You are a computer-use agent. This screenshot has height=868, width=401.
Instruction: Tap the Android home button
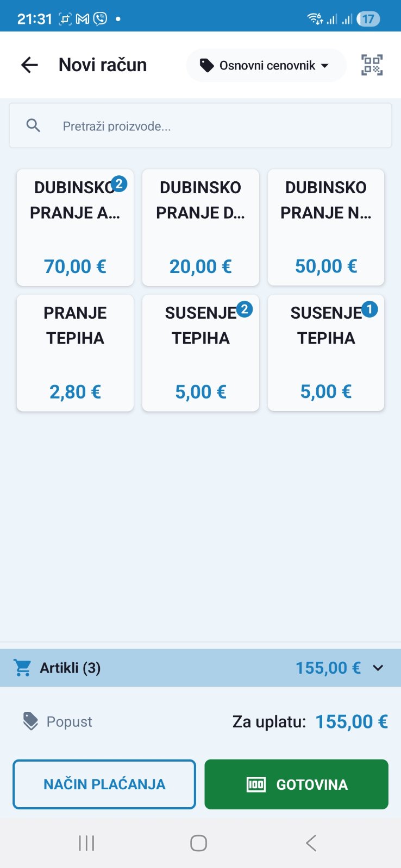click(198, 843)
